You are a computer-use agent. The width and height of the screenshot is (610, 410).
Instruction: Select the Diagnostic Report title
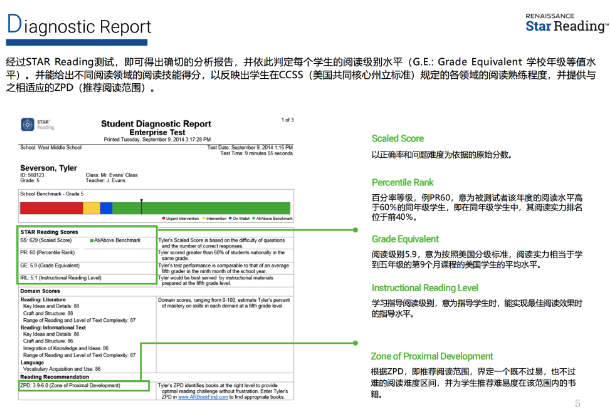tap(79, 25)
